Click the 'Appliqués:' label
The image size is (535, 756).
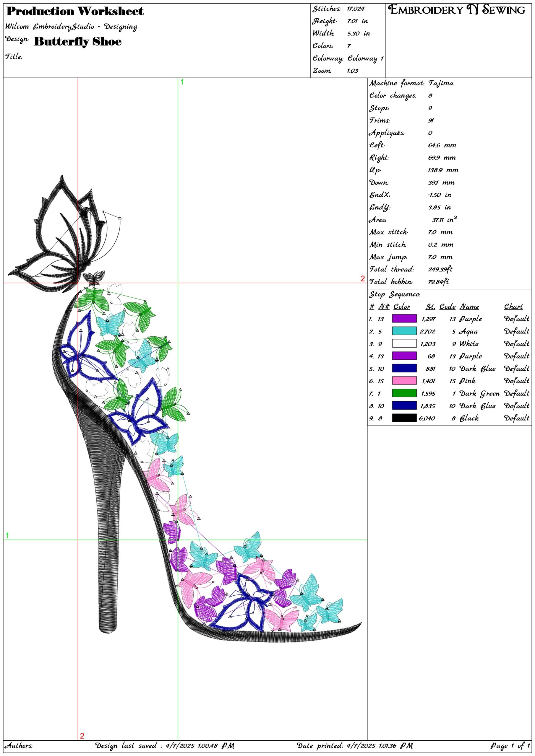387,133
